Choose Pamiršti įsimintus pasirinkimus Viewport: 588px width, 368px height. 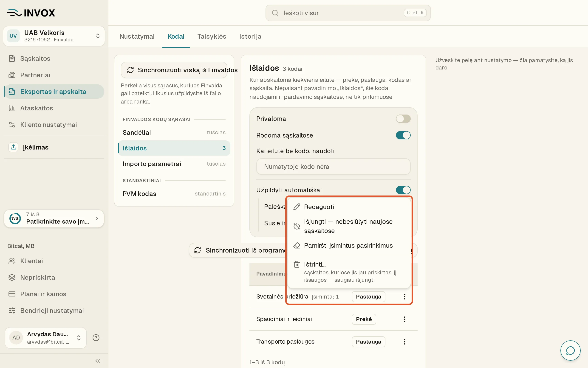tap(349, 246)
